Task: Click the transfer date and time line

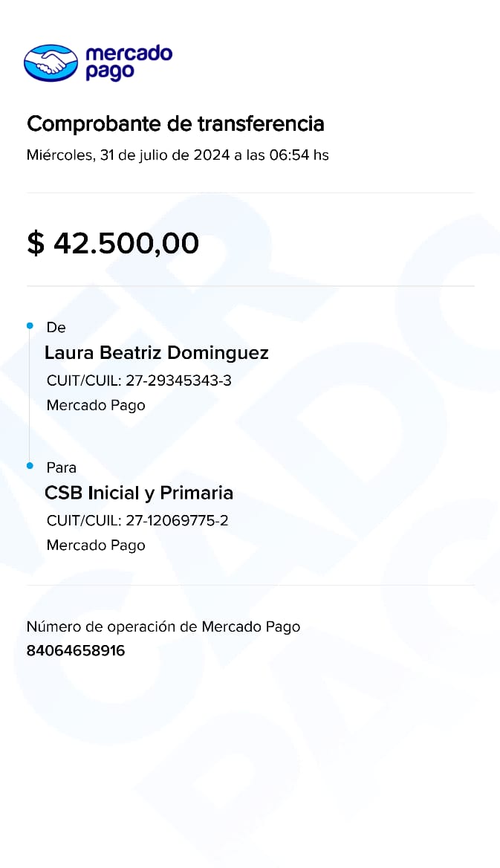Action: pyautogui.click(x=178, y=155)
